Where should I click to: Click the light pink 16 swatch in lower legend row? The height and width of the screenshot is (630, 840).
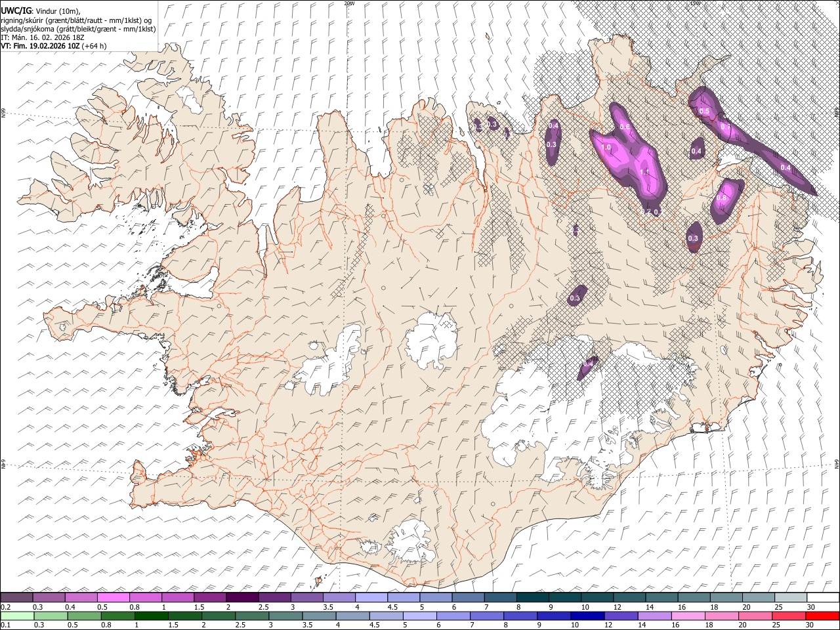click(x=687, y=616)
